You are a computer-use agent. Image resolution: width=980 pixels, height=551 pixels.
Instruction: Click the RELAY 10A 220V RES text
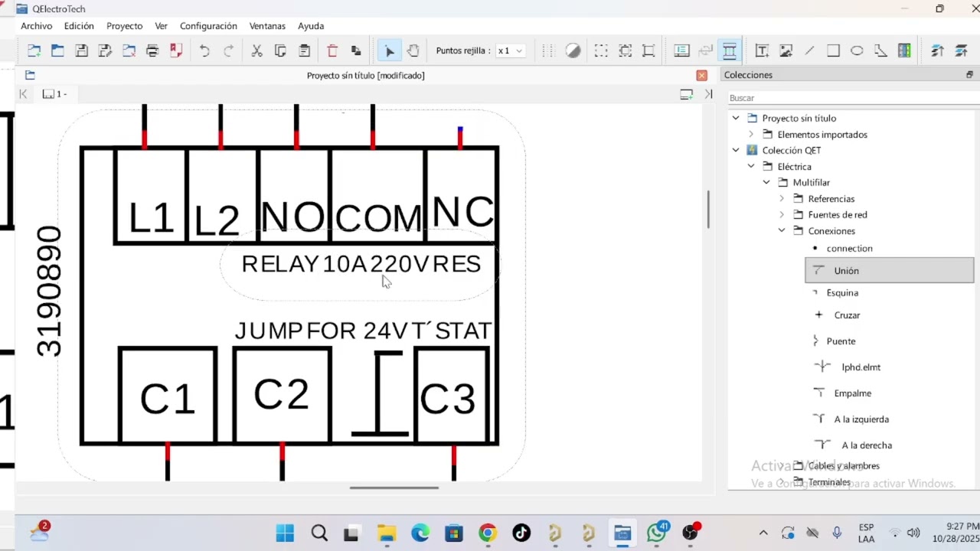pyautogui.click(x=361, y=264)
